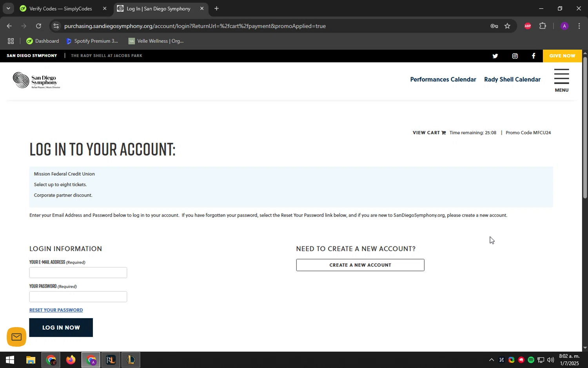
Task: Reload the page
Action: point(38,26)
